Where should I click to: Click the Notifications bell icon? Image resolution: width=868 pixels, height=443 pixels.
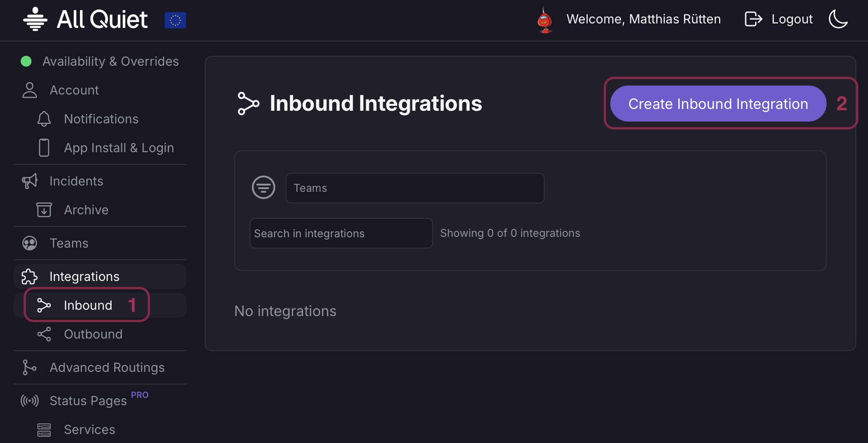[44, 119]
